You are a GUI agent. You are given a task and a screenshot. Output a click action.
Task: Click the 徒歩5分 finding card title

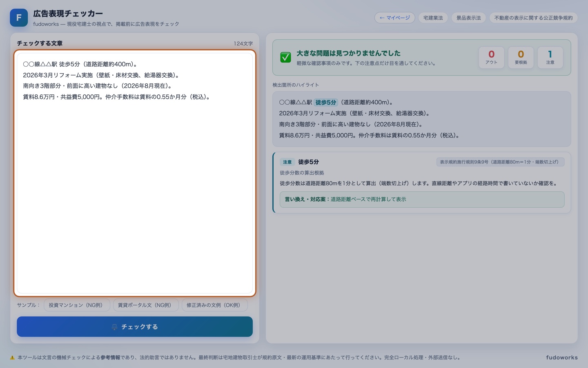[x=308, y=162]
